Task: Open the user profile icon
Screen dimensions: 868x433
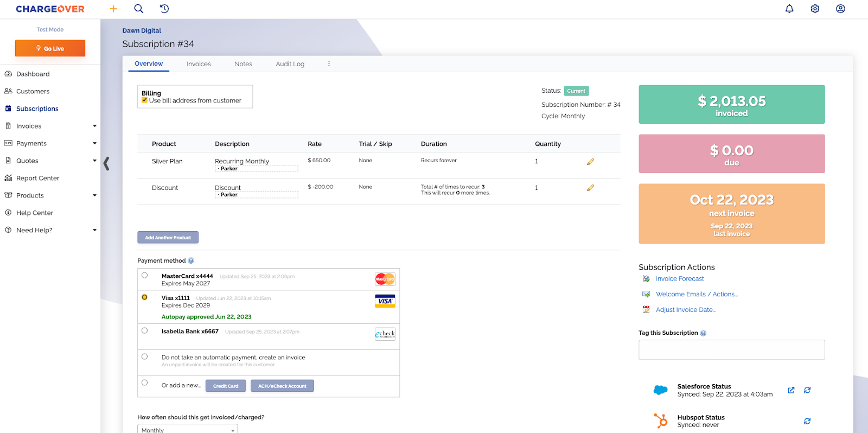Action: (x=840, y=9)
